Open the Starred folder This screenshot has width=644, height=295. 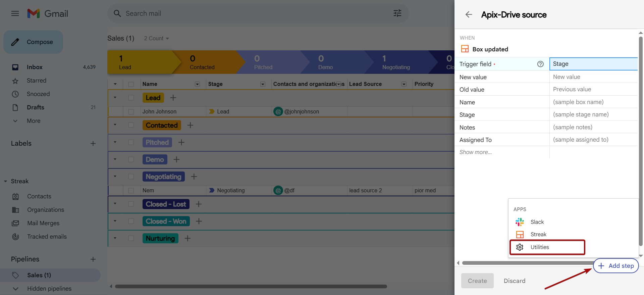coord(37,81)
